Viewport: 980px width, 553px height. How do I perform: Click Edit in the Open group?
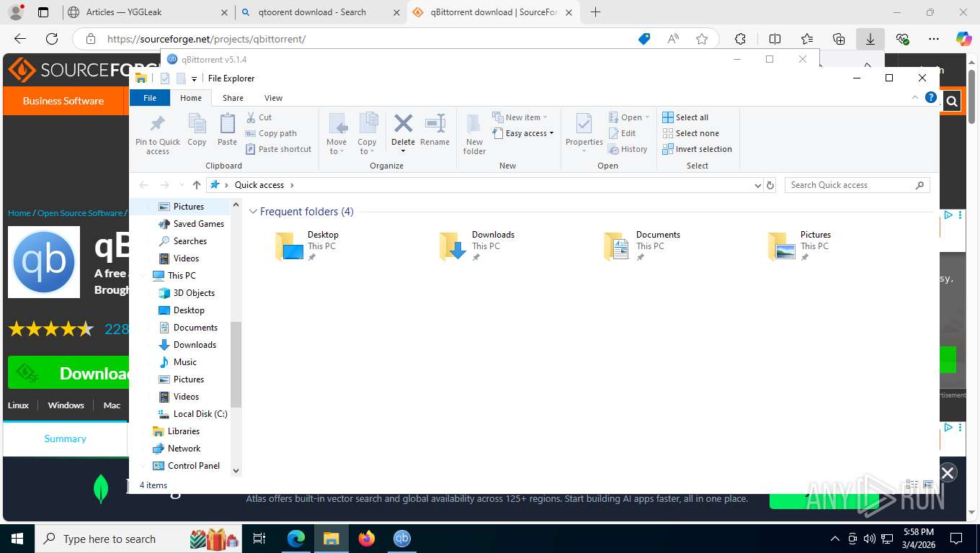[x=622, y=133]
